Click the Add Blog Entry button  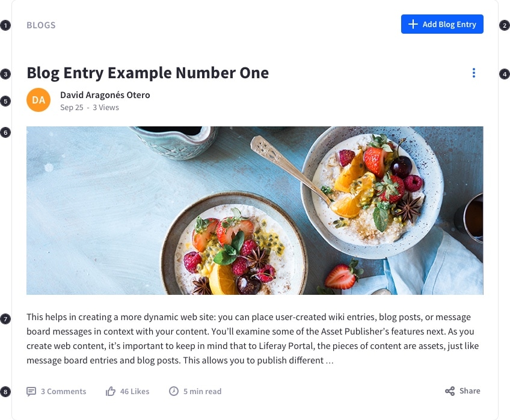(442, 24)
